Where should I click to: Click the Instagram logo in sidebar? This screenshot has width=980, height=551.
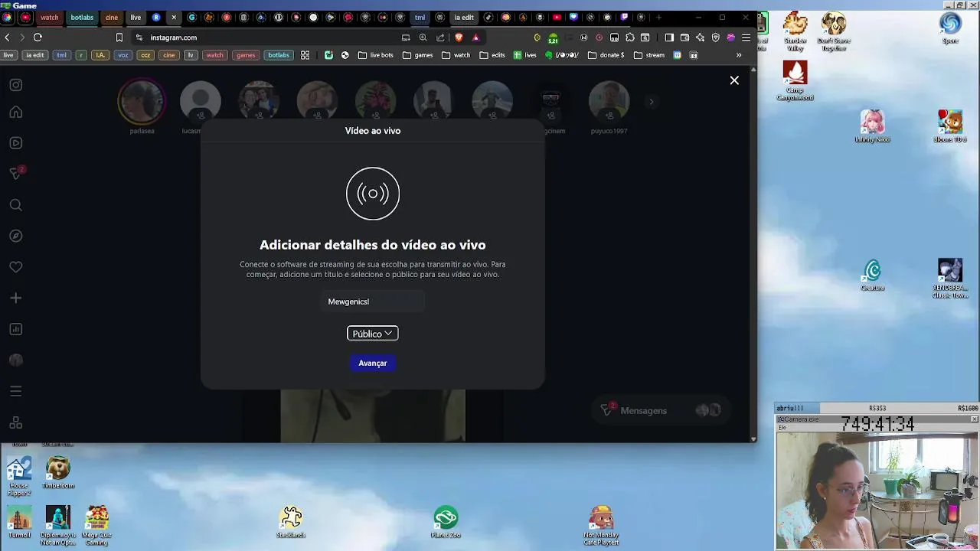(16, 85)
